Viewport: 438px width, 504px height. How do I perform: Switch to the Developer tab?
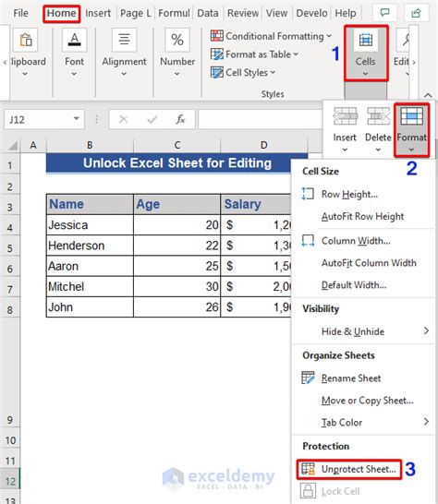tap(311, 13)
